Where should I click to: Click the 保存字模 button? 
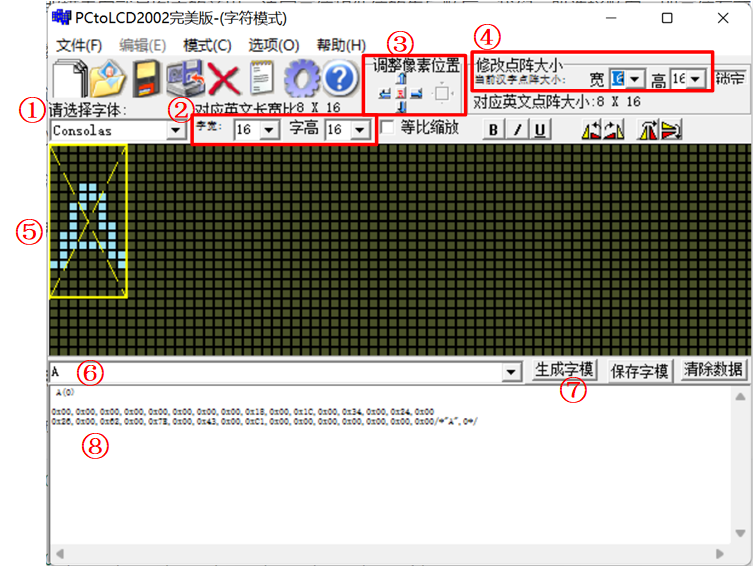[x=640, y=370]
